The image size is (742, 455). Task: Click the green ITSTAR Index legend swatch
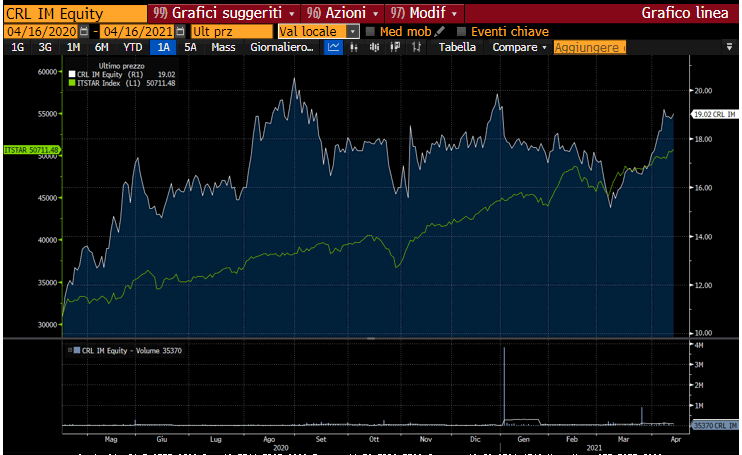(72, 82)
